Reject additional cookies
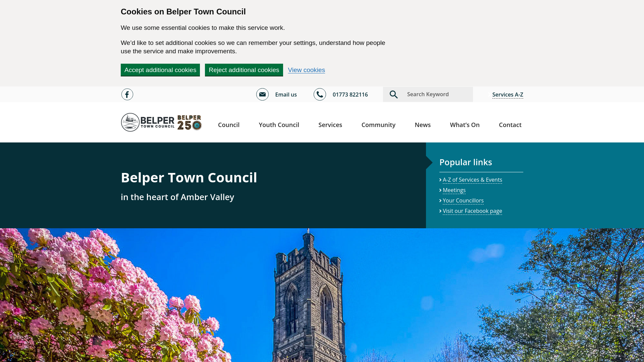 244,70
